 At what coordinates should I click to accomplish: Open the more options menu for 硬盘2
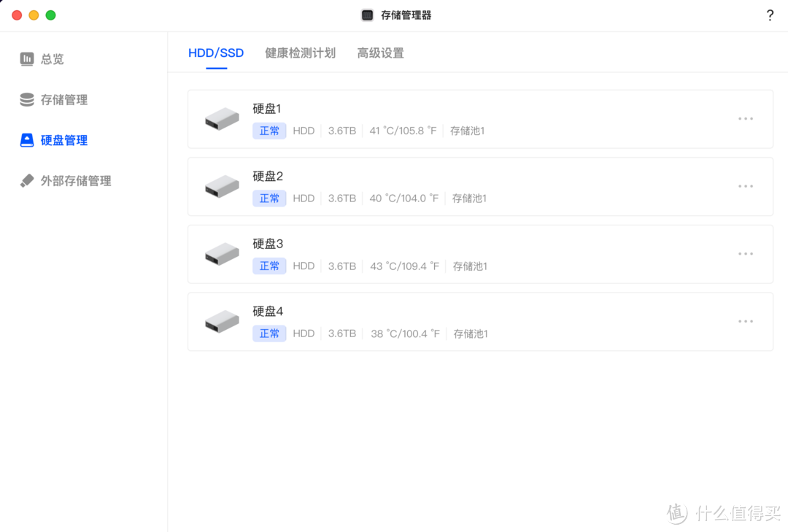click(745, 186)
